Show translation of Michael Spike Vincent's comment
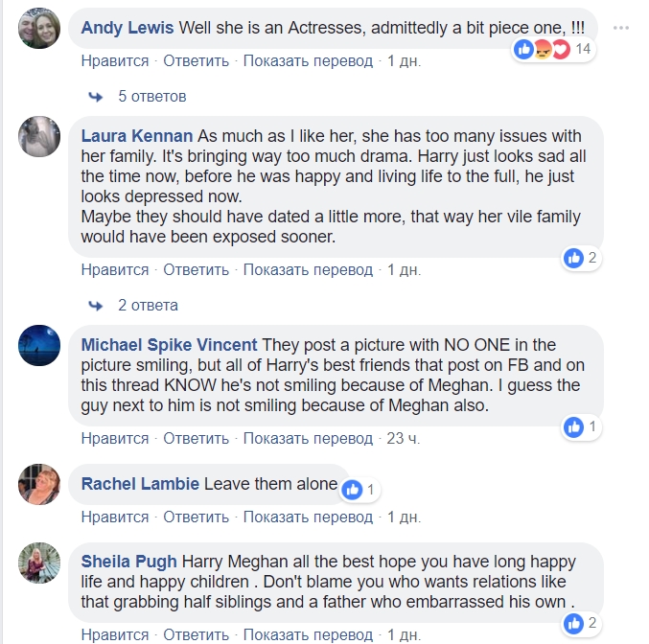Screen dimensions: 649x644 point(308,439)
